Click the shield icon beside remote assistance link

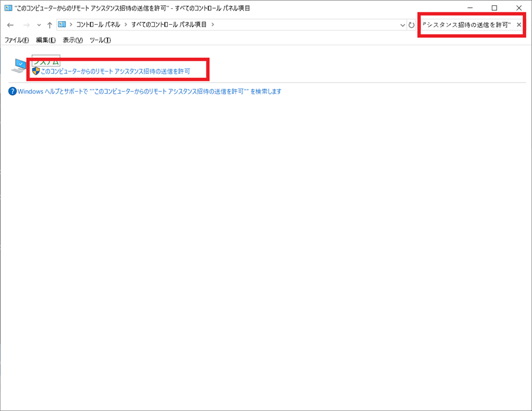click(x=36, y=71)
